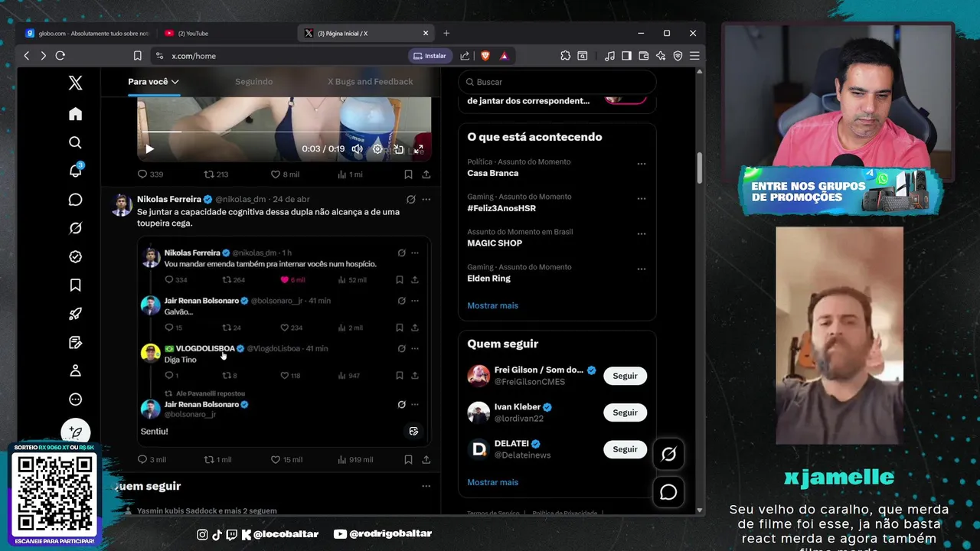Unlike quoted post with 6 mil likes
980x551 pixels.
click(x=293, y=280)
